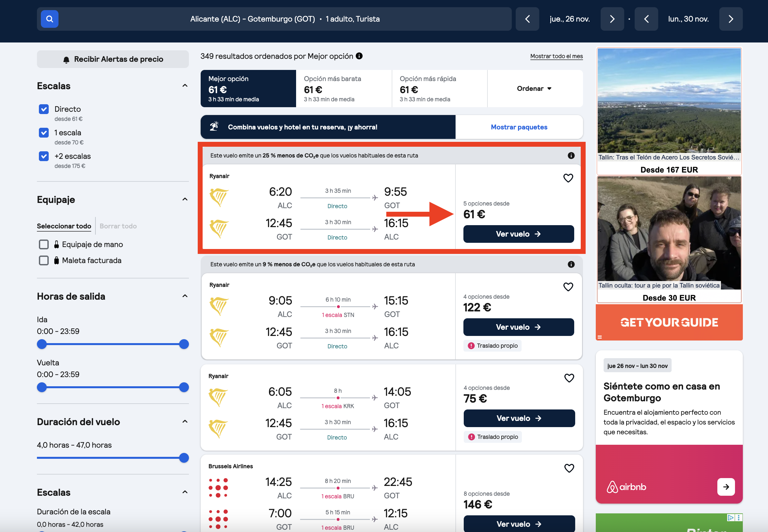
Task: Save the 75 € Ryanair flight with heart
Action: click(x=569, y=378)
